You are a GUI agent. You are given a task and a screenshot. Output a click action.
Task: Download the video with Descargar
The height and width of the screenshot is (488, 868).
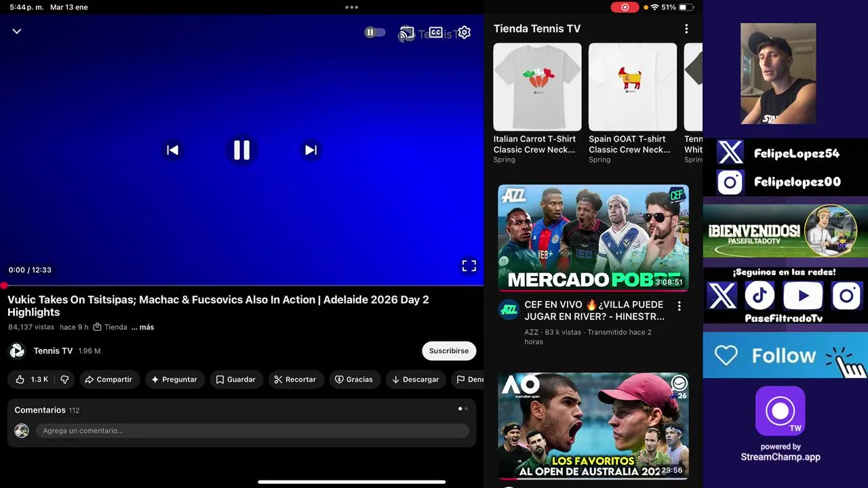click(416, 380)
